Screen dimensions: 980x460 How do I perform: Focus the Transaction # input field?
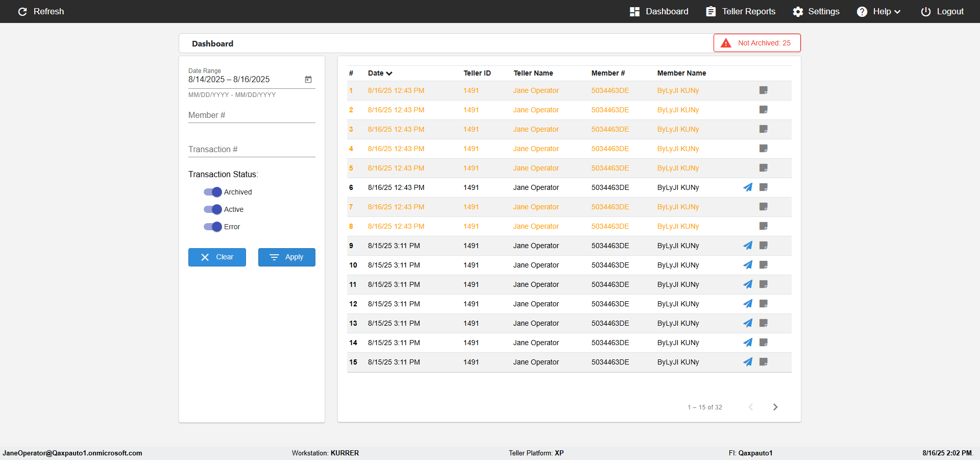(x=252, y=150)
